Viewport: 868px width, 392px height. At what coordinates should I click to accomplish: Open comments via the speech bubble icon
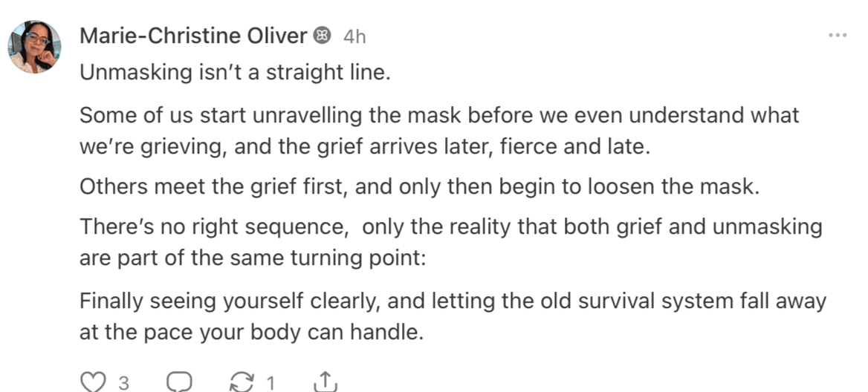pyautogui.click(x=180, y=382)
